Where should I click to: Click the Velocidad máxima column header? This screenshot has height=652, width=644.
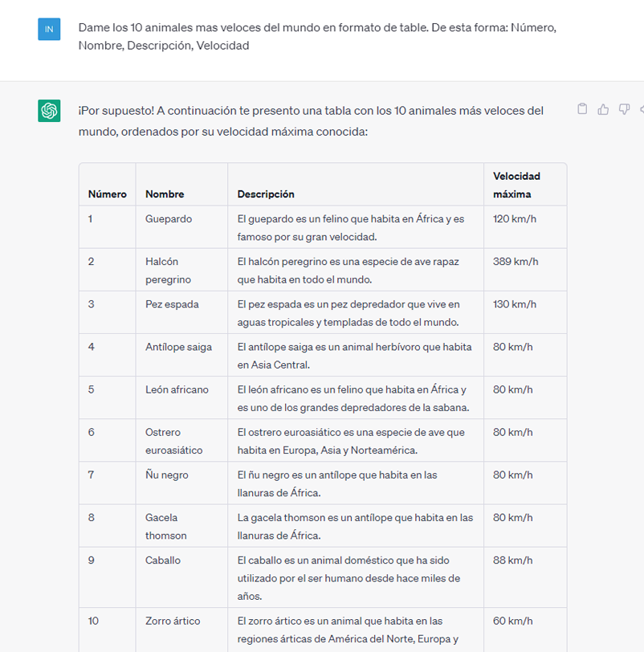[x=516, y=185]
